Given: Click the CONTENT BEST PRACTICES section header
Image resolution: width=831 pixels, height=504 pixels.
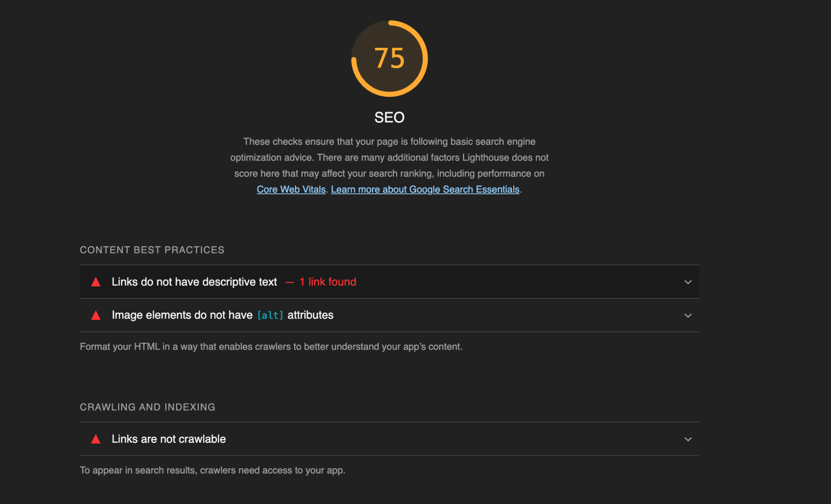Looking at the screenshot, I should point(152,250).
